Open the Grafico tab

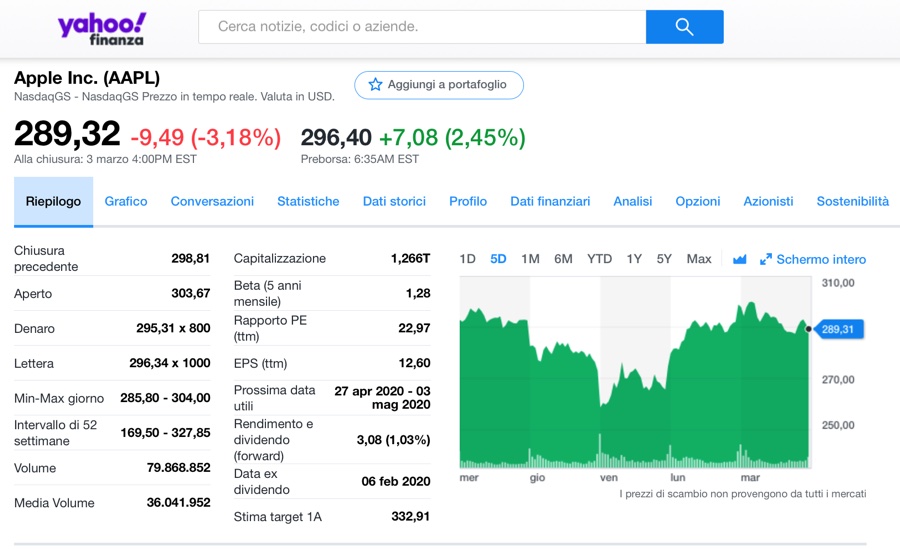coord(126,201)
